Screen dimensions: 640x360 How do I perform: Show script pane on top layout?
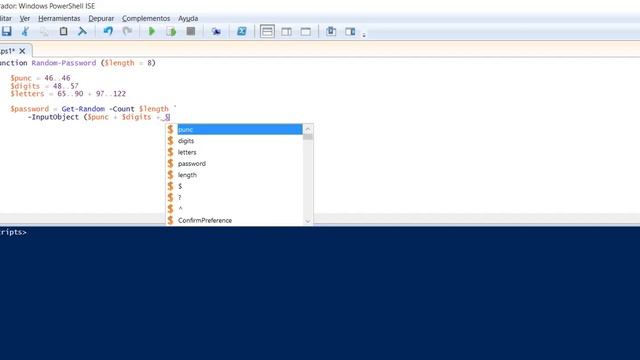pos(267,31)
